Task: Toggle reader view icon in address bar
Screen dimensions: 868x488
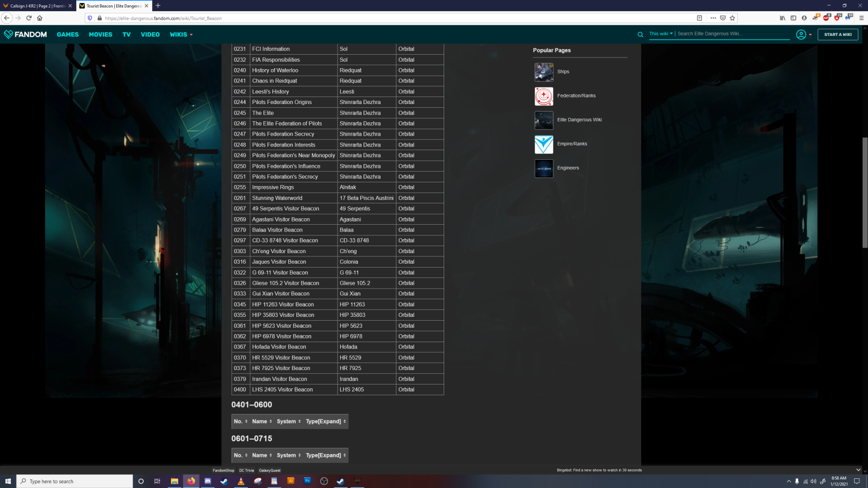Action: tap(700, 18)
